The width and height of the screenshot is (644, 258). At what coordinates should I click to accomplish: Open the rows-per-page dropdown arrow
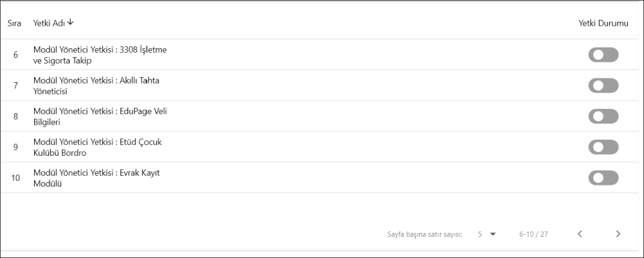pos(493,234)
